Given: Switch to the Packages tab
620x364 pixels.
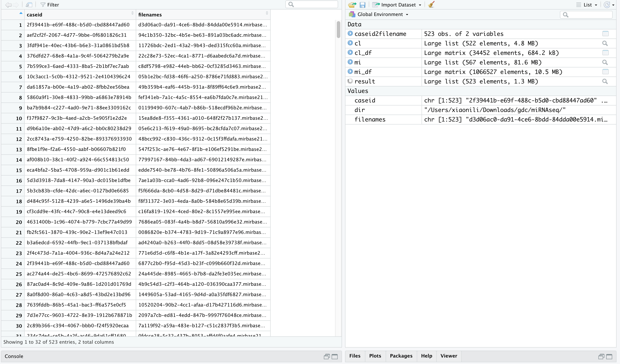Looking at the screenshot, I should 401,356.
